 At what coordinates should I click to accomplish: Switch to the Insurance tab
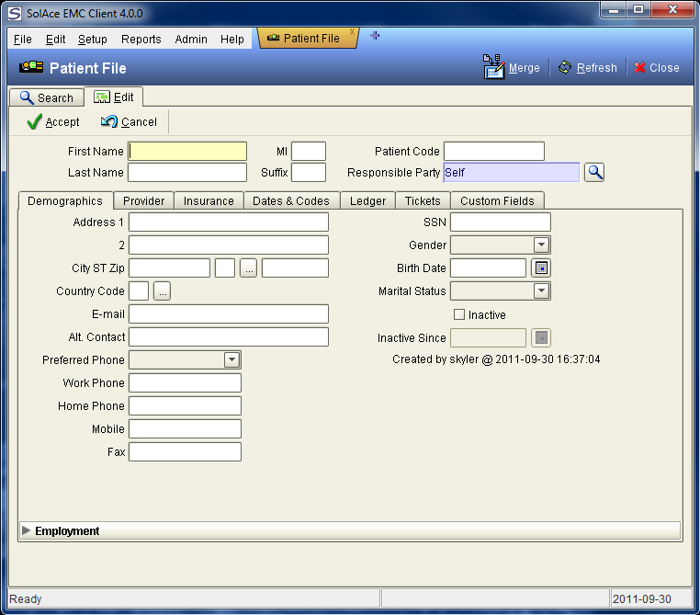[x=209, y=200]
